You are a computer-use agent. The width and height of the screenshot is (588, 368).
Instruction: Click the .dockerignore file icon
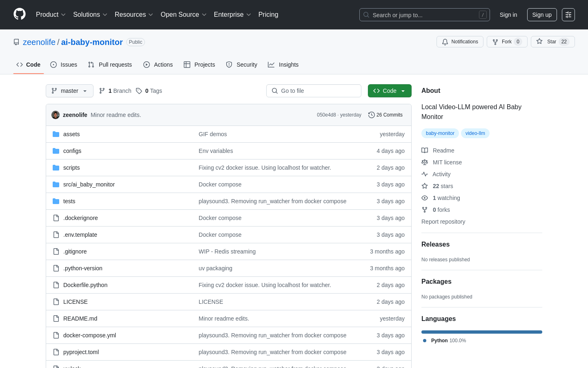(x=56, y=218)
